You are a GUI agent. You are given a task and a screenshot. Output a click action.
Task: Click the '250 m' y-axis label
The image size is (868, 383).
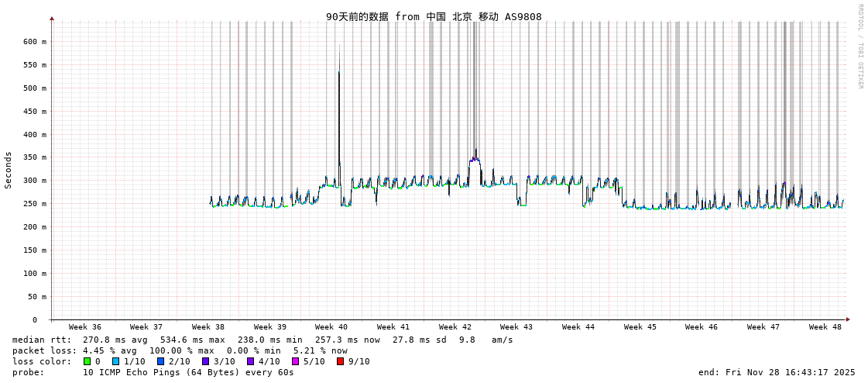36,204
